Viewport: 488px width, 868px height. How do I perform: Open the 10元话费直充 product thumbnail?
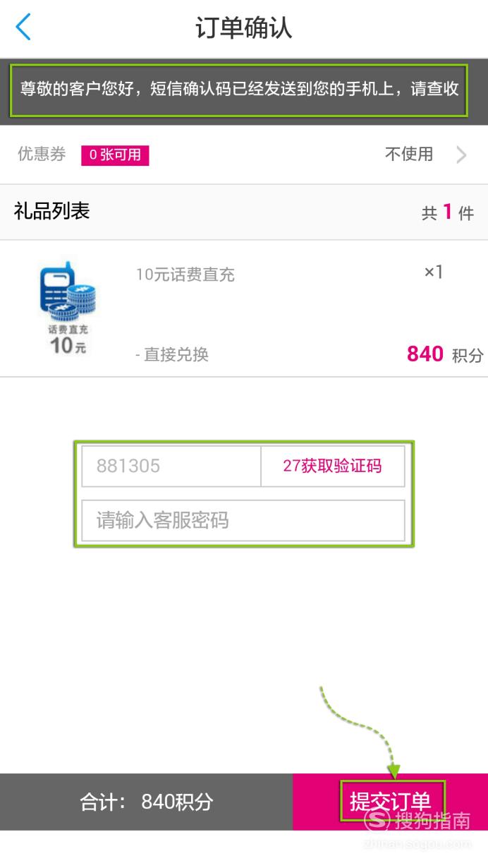pyautogui.click(x=68, y=308)
